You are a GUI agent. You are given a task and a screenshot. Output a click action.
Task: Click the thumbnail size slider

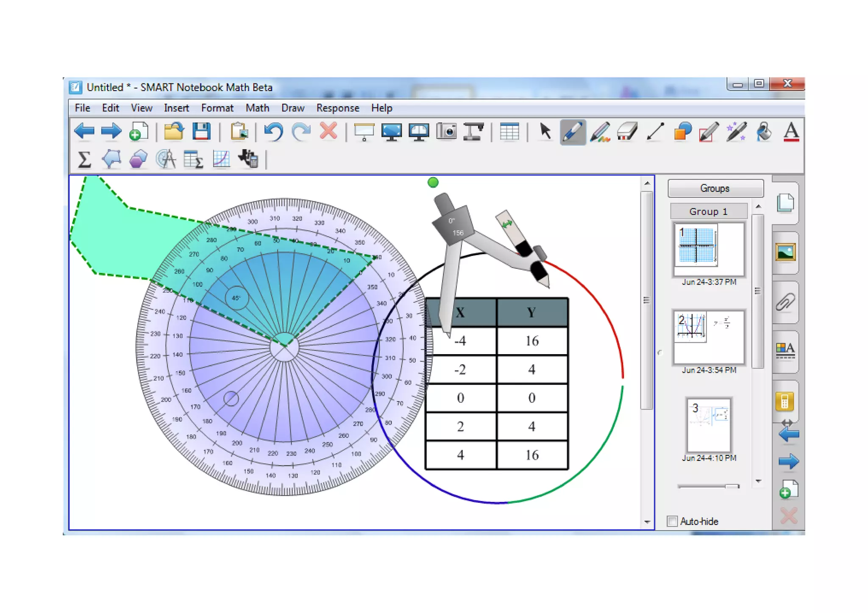click(732, 487)
